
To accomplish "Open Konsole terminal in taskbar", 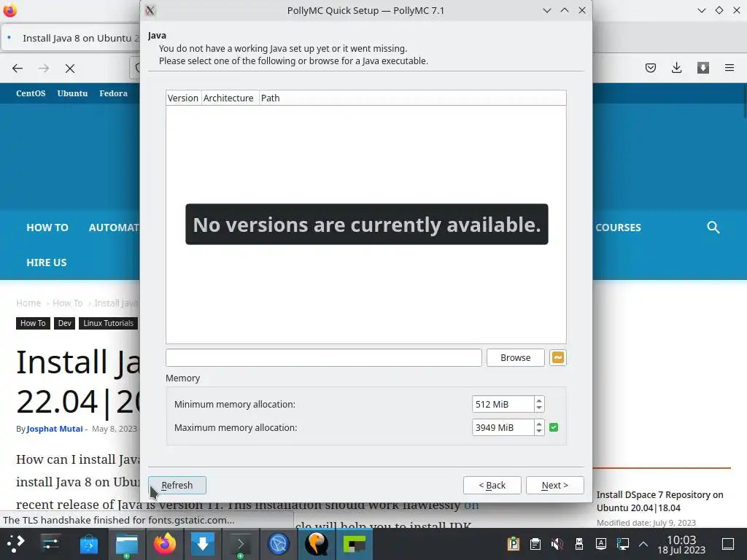I will pyautogui.click(x=241, y=544).
